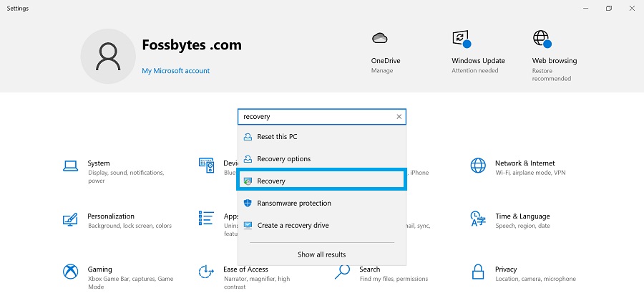Select "Create a recovery drive" result
The image size is (644, 301).
click(x=293, y=225)
